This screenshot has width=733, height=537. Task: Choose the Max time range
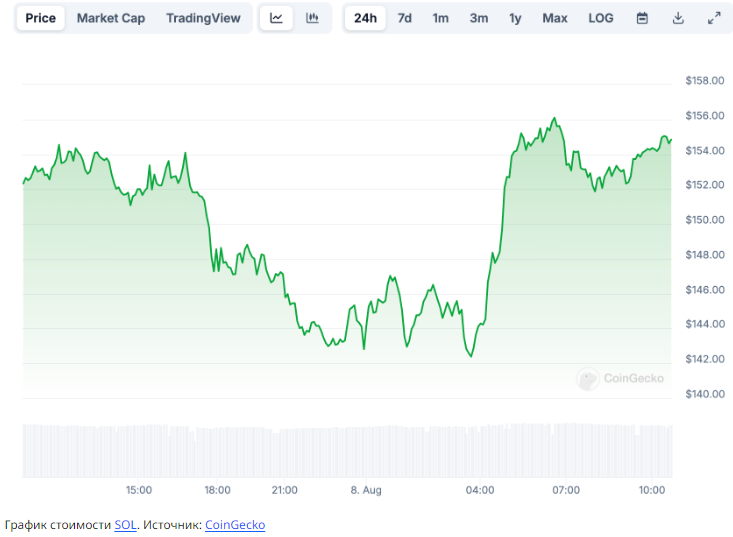(x=555, y=18)
